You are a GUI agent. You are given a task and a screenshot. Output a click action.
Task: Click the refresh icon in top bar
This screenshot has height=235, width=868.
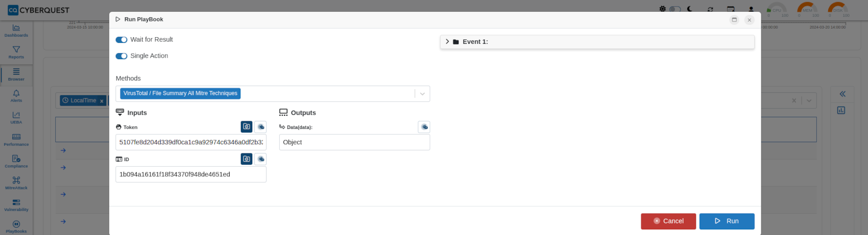tap(710, 9)
